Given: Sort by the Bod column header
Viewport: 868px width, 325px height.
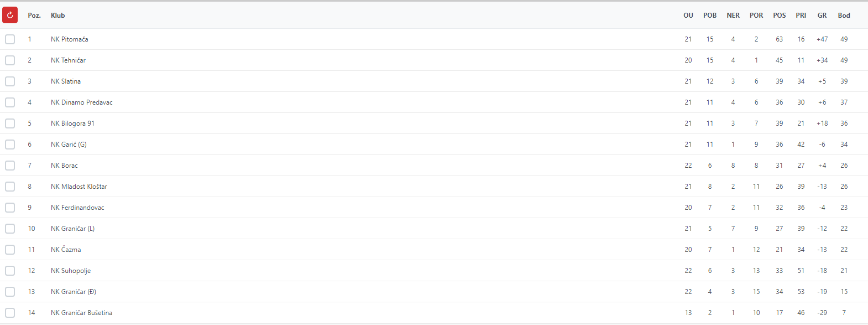Looking at the screenshot, I should tap(844, 16).
